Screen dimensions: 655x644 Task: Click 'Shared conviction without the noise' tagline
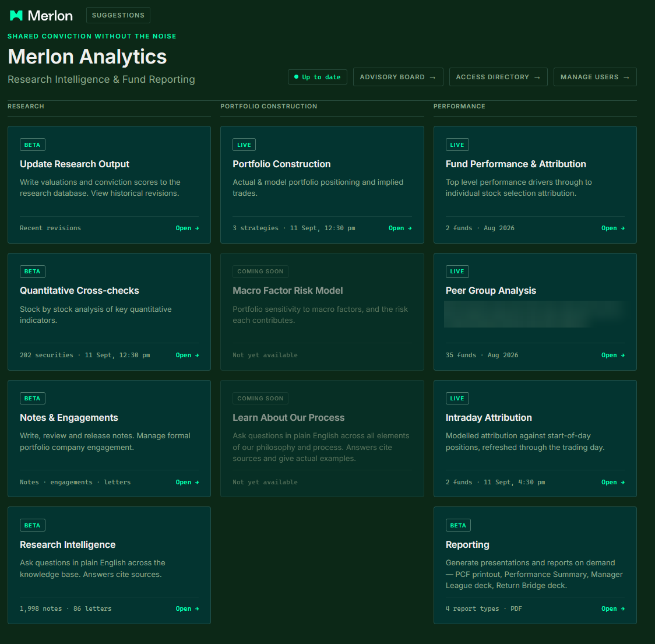point(92,36)
